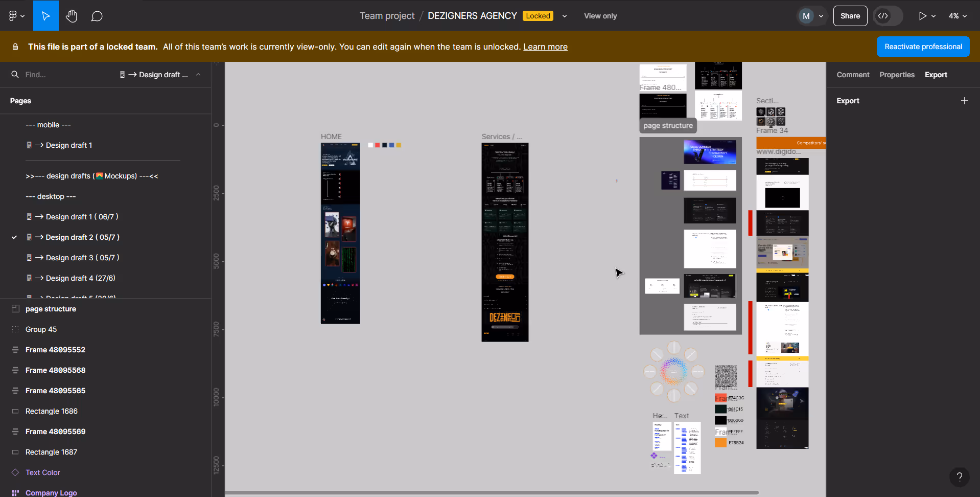The width and height of the screenshot is (980, 497).
Task: Click the lock icon in banner
Action: coord(15,47)
